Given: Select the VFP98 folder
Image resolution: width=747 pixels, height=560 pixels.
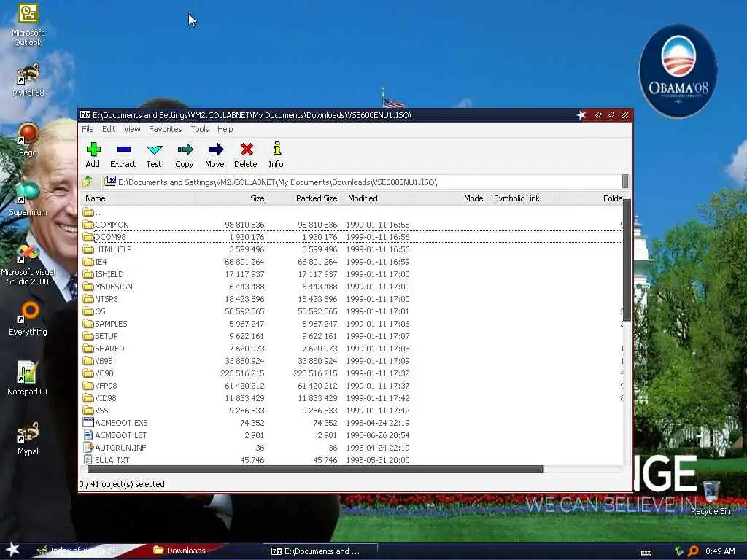Looking at the screenshot, I should [x=100, y=385].
